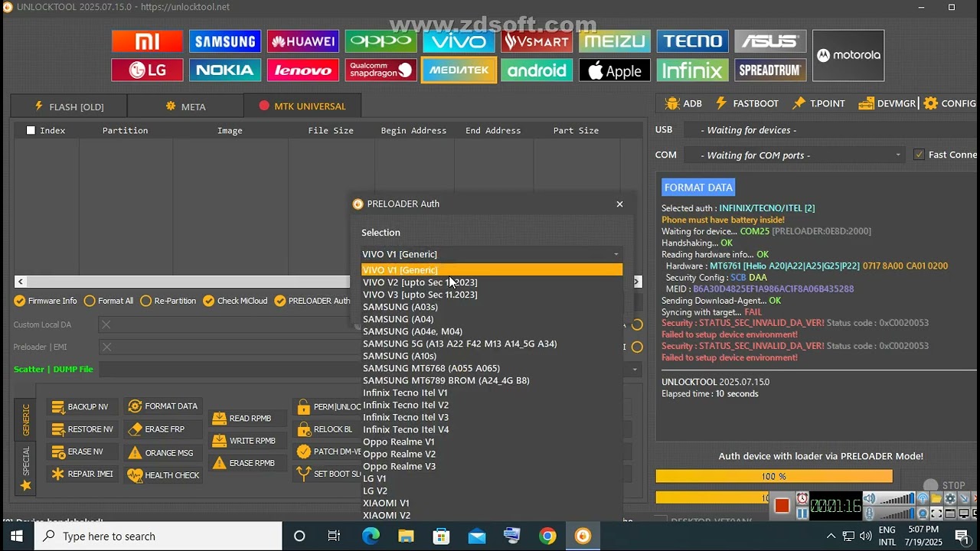Screen dimensions: 980x551
Task: Toggle the Index select-all checkbox
Action: (x=31, y=130)
